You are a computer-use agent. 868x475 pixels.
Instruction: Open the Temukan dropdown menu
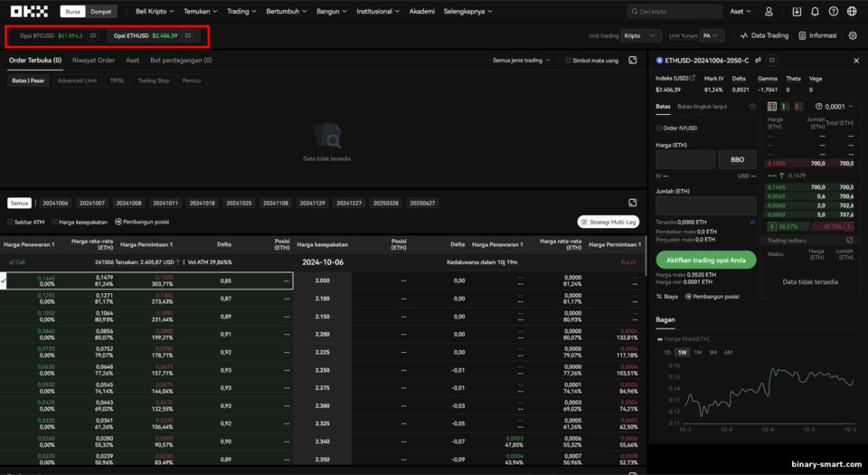point(201,11)
